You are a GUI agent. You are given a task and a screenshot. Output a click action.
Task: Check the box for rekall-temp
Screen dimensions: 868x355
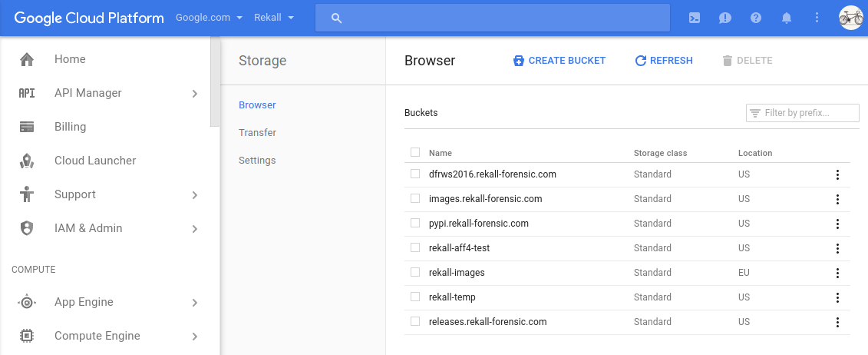(415, 297)
